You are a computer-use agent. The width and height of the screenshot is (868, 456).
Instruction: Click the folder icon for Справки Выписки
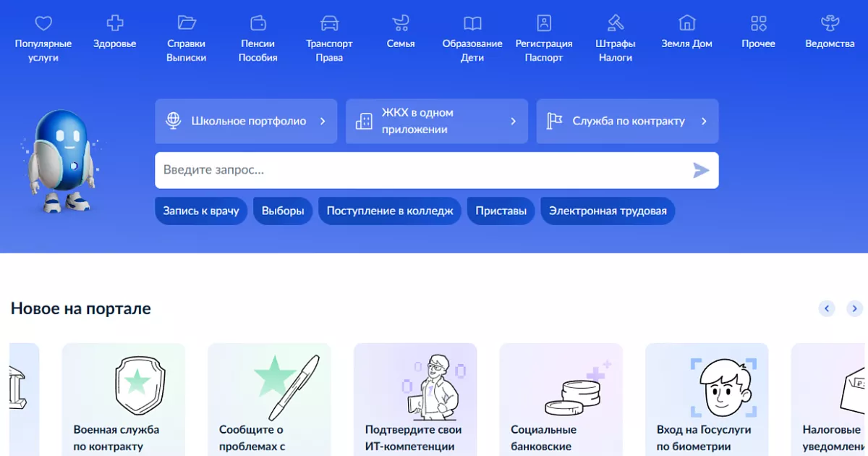point(187,23)
